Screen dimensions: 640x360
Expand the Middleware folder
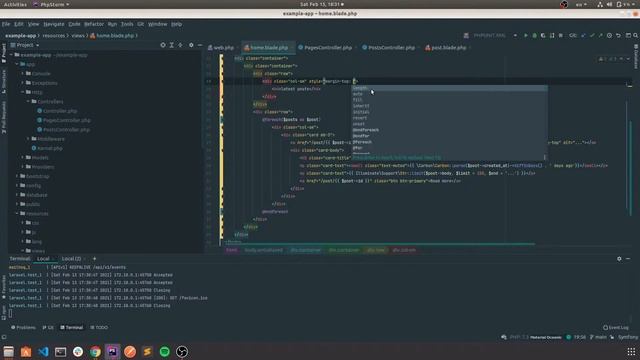[29, 139]
